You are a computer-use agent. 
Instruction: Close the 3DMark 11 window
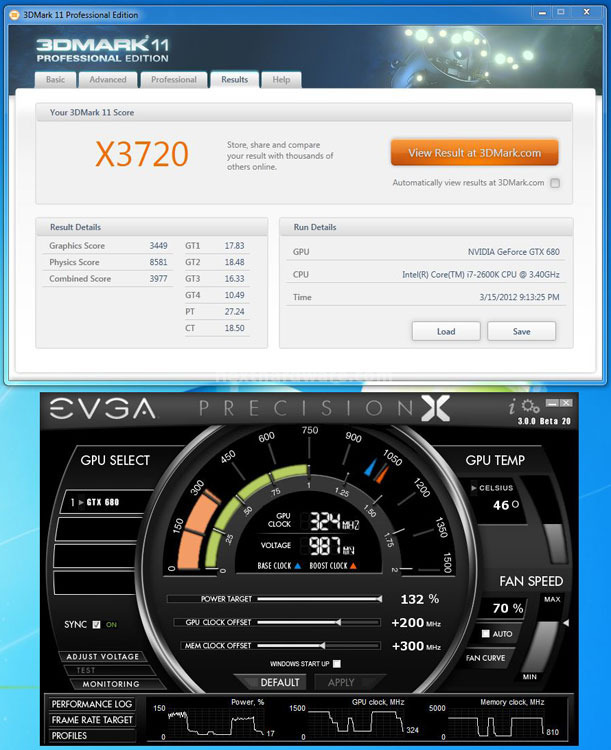pos(587,13)
